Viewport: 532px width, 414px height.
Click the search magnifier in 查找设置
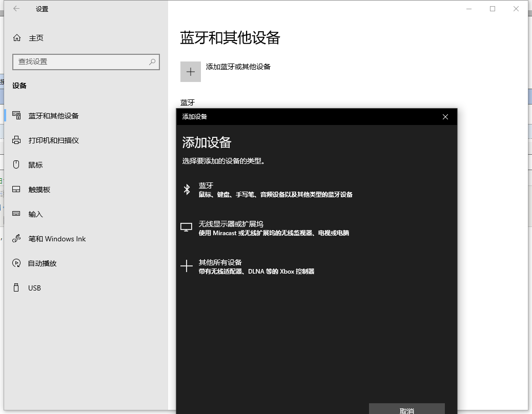(x=152, y=61)
